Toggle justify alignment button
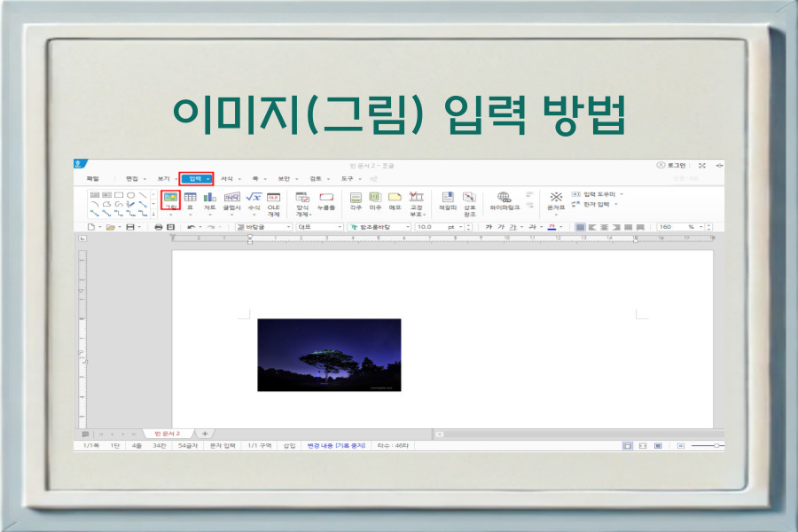 (x=580, y=227)
